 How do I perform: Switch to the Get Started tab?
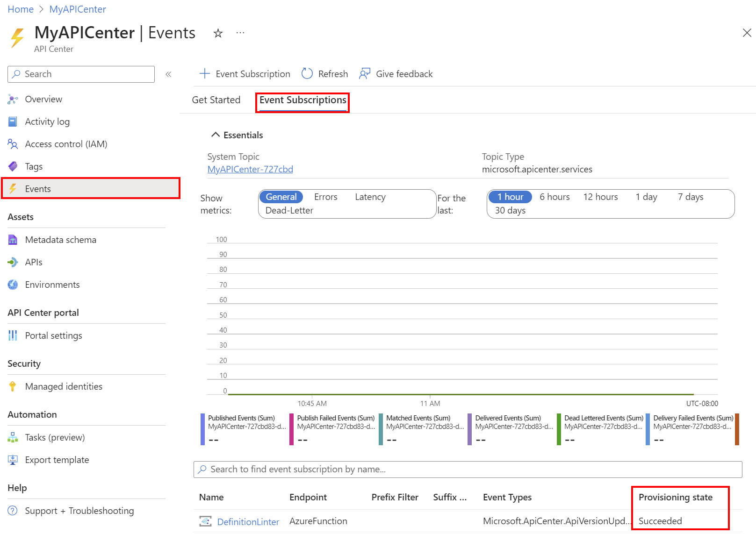(216, 100)
